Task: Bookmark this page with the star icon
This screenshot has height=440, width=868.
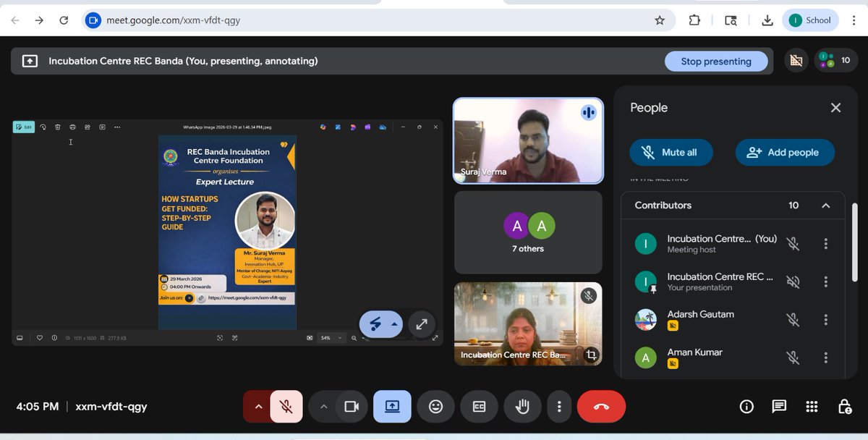Action: pos(659,20)
